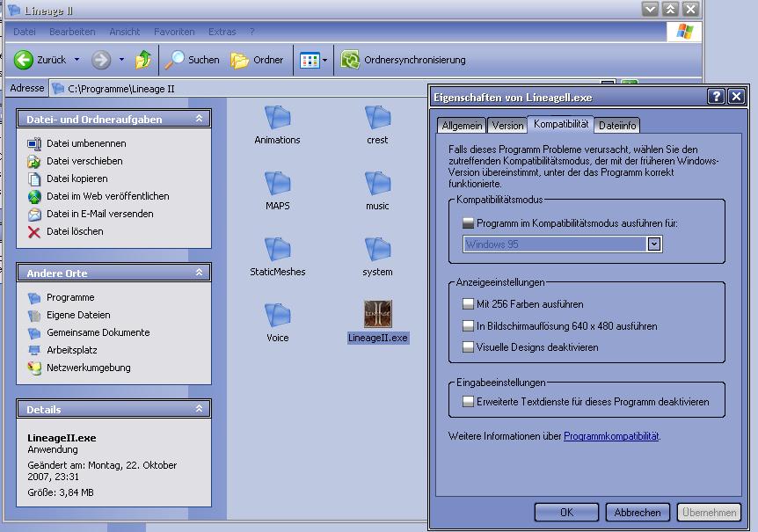Enable Programm im Kompatibilitätsmodus ausführen checkbox

pos(468,223)
